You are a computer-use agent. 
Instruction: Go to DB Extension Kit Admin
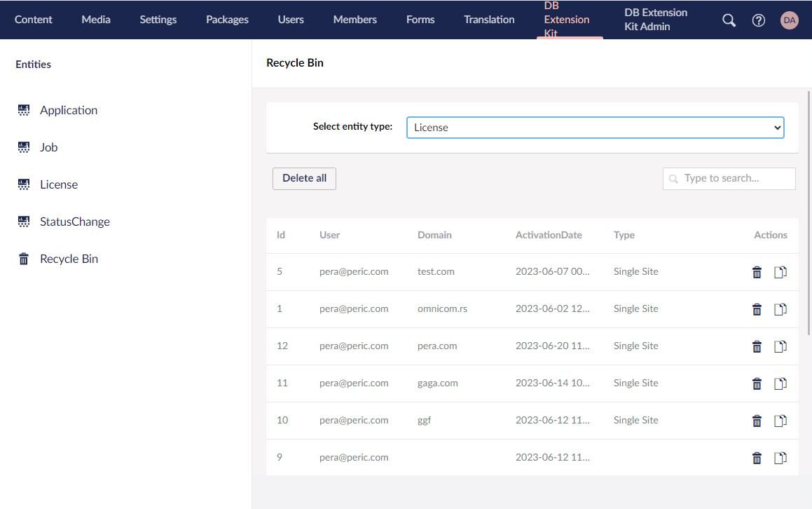[655, 19]
